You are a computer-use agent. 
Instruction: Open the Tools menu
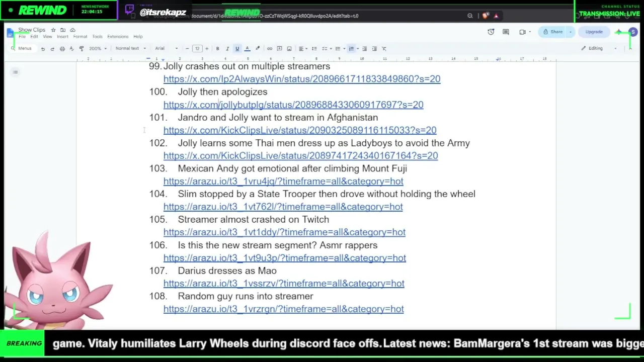point(97,37)
